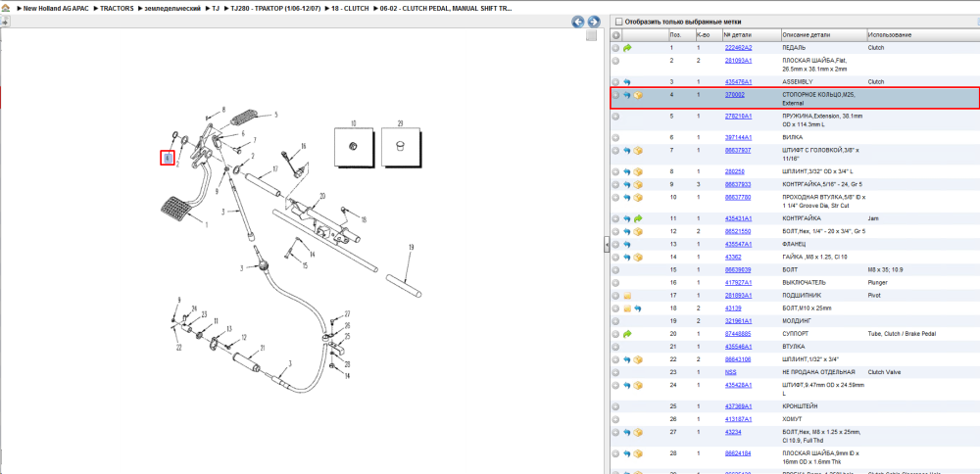
Task: Click the inset box labeled 29 in diagram
Action: [x=401, y=147]
